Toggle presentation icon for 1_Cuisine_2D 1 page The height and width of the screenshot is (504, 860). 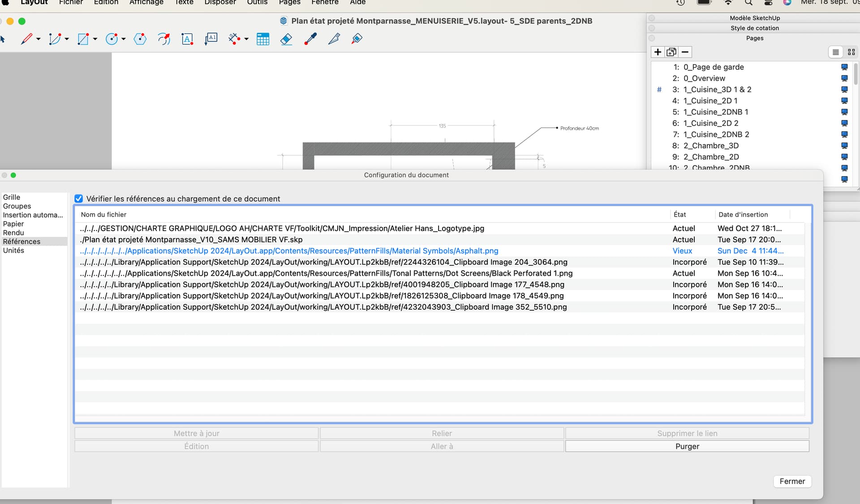click(844, 101)
